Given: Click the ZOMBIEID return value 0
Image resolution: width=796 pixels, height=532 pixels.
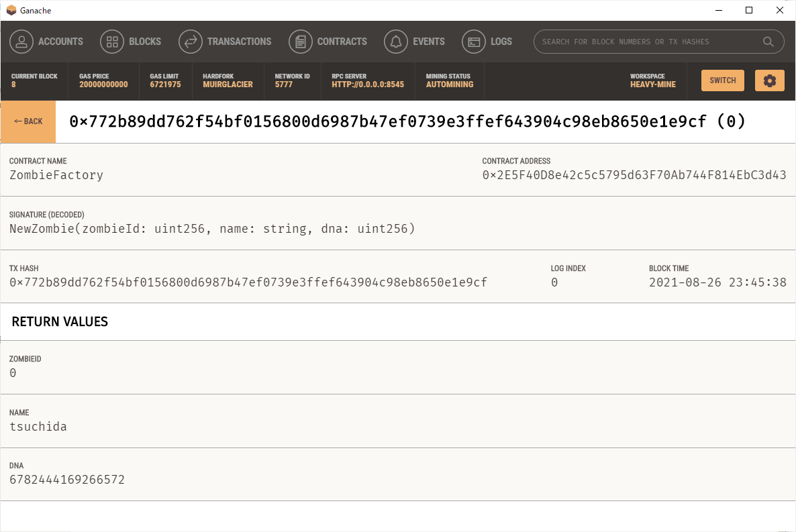Looking at the screenshot, I should point(13,373).
